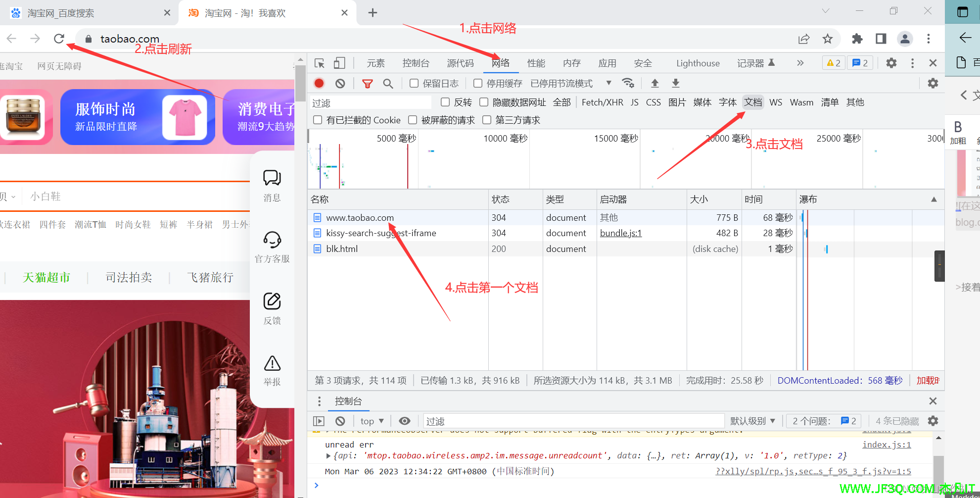
Task: Select the Fetch/XHR filter tab
Action: click(603, 102)
